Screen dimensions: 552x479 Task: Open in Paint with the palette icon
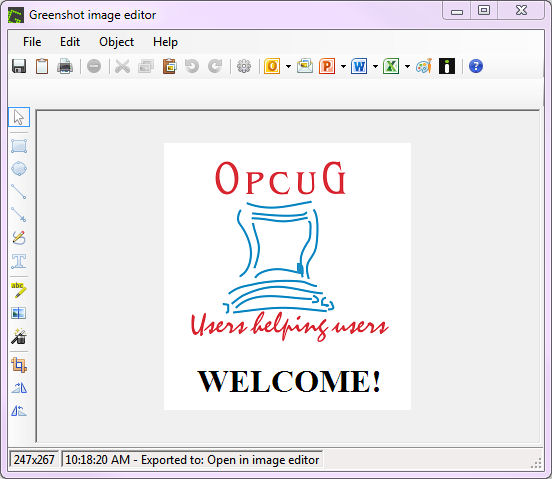[x=424, y=66]
